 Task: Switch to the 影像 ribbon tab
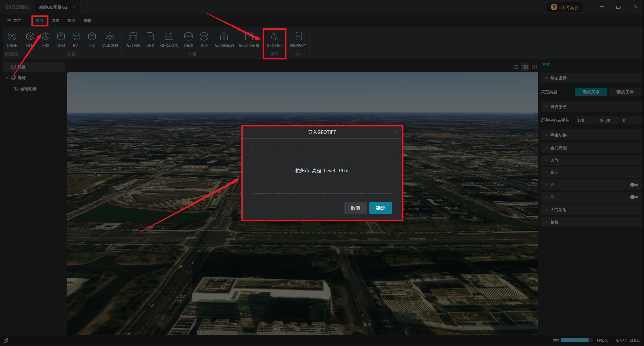(55, 21)
